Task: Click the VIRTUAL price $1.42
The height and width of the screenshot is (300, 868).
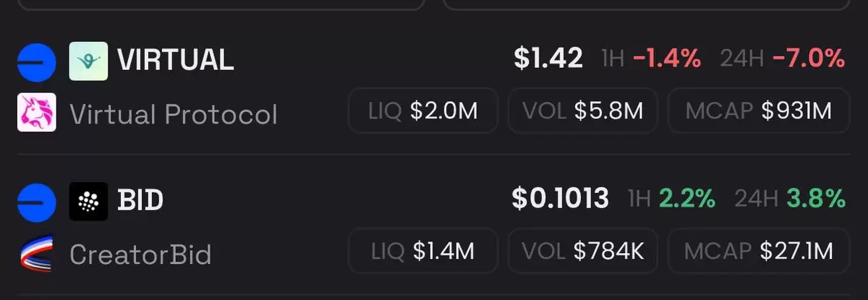Action: coord(548,59)
